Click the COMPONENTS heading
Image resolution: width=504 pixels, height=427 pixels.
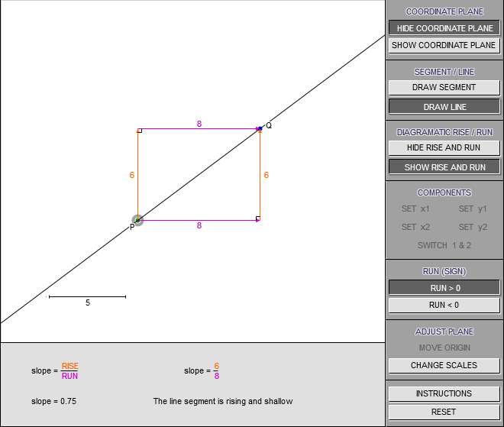(x=444, y=192)
